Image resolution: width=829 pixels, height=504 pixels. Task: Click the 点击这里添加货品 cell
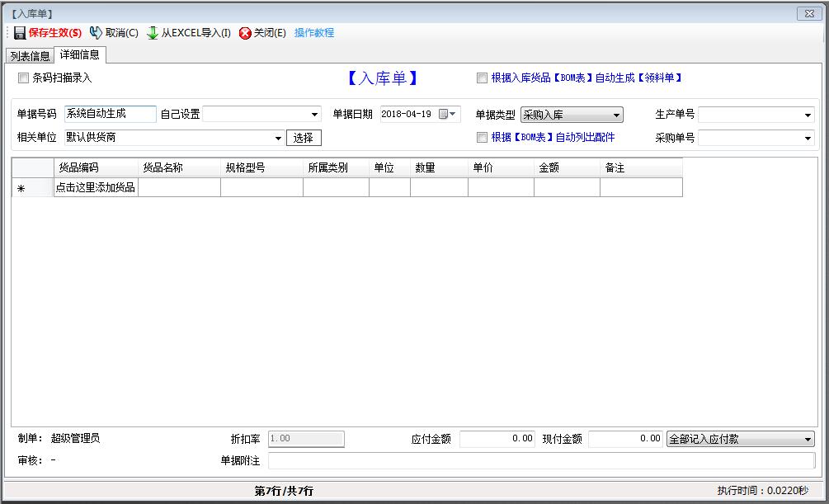coord(96,188)
